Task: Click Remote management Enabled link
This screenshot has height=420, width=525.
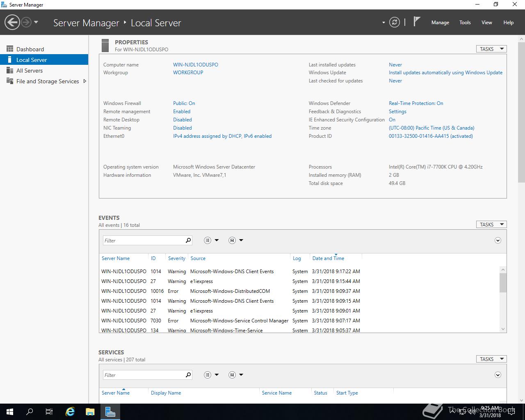Action: coord(182,112)
